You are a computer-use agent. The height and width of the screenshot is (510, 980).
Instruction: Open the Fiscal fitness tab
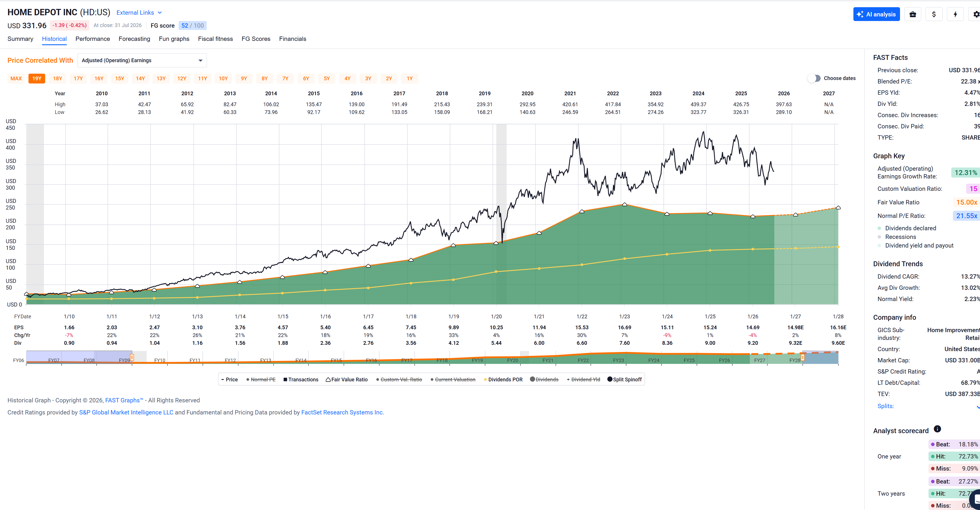point(215,39)
